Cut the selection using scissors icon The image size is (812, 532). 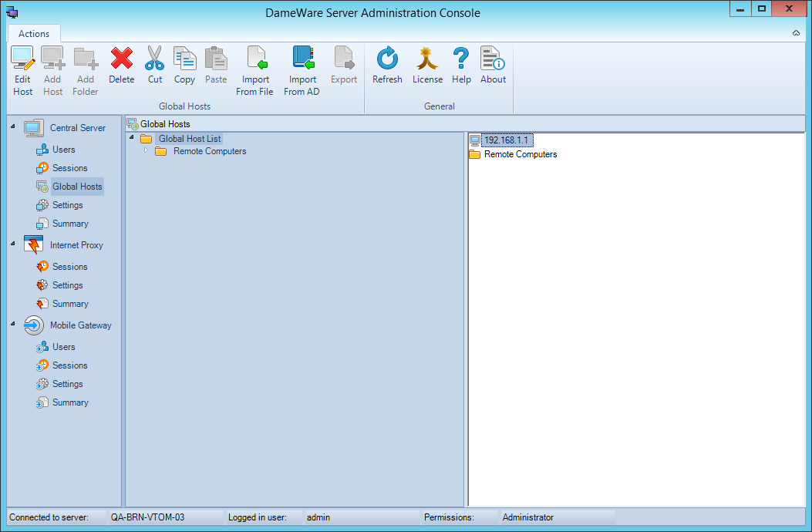155,66
